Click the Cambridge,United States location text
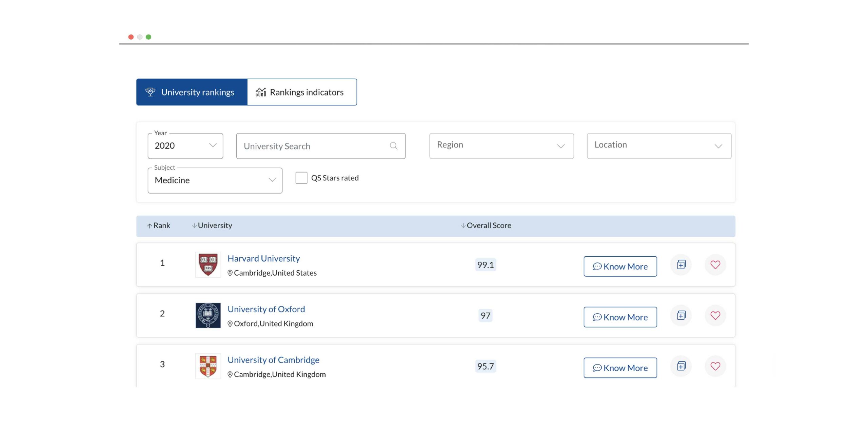 (x=275, y=273)
